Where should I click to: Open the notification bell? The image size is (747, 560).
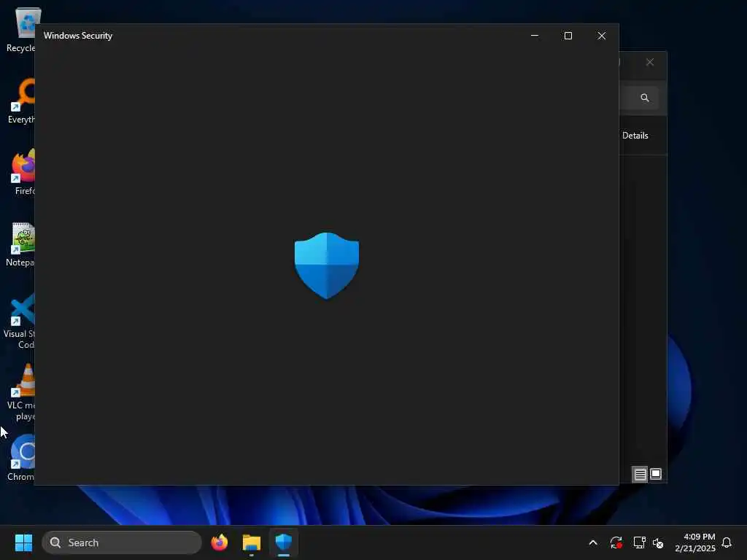[x=727, y=542]
